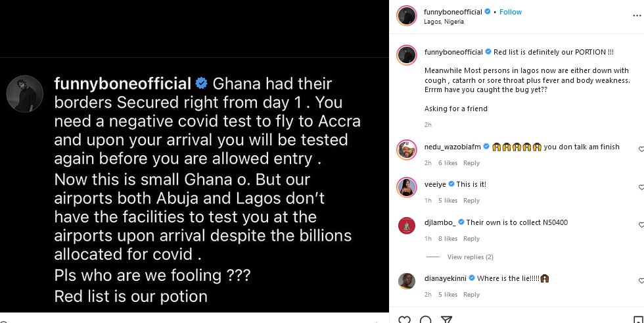This screenshot has width=644, height=323.
Task: Click dianayekinni's profile avatar
Action: point(407,281)
